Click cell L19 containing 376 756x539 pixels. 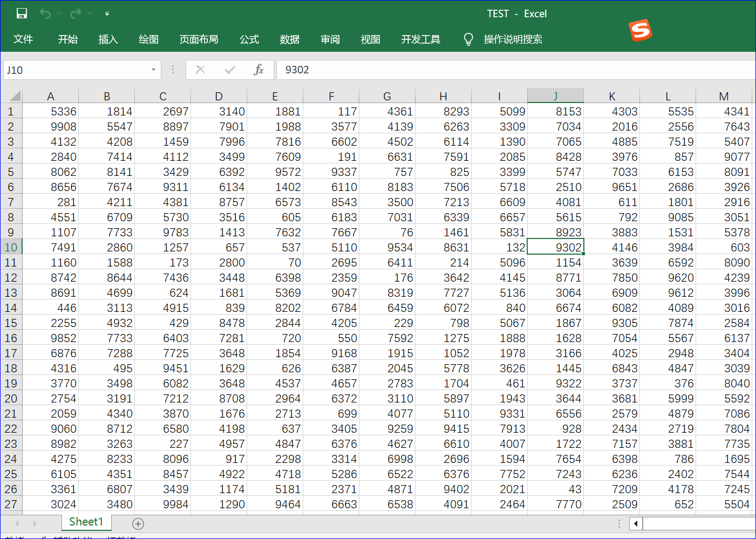pos(668,383)
